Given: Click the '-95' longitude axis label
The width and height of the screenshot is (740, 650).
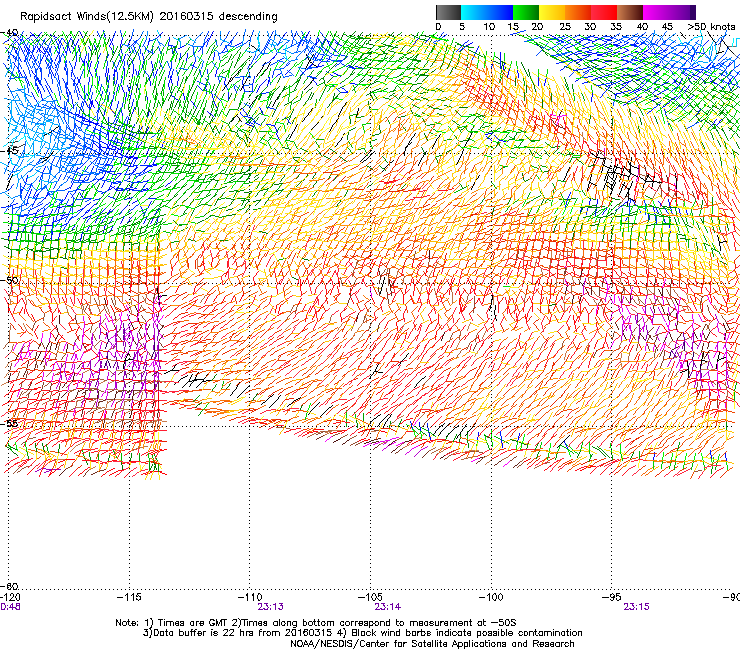Looking at the screenshot, I should pyautogui.click(x=612, y=597).
